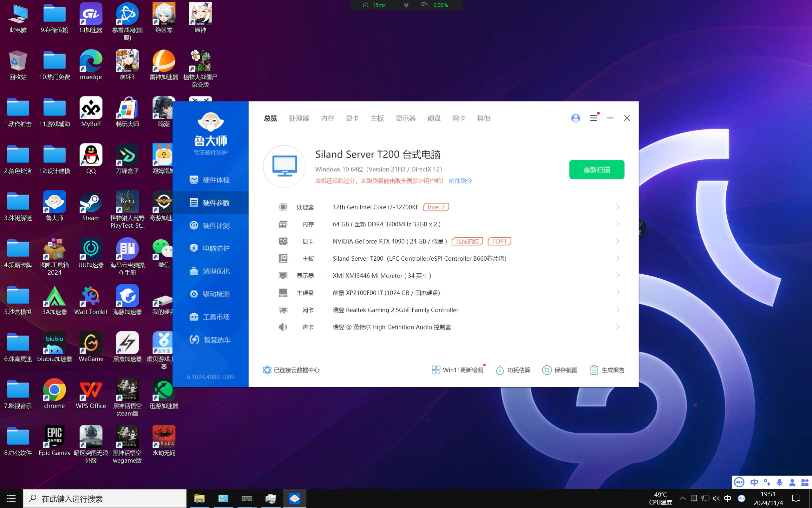Viewport: 812px width, 508px height.
Task: Switch to the 主板 tab
Action: [x=377, y=118]
